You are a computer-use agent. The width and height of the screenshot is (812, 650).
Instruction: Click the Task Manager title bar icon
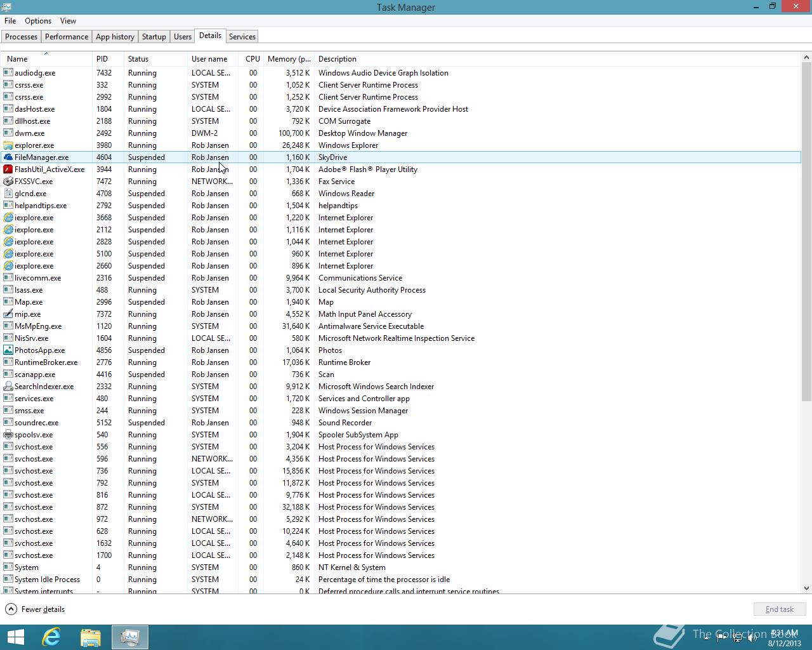pos(6,6)
